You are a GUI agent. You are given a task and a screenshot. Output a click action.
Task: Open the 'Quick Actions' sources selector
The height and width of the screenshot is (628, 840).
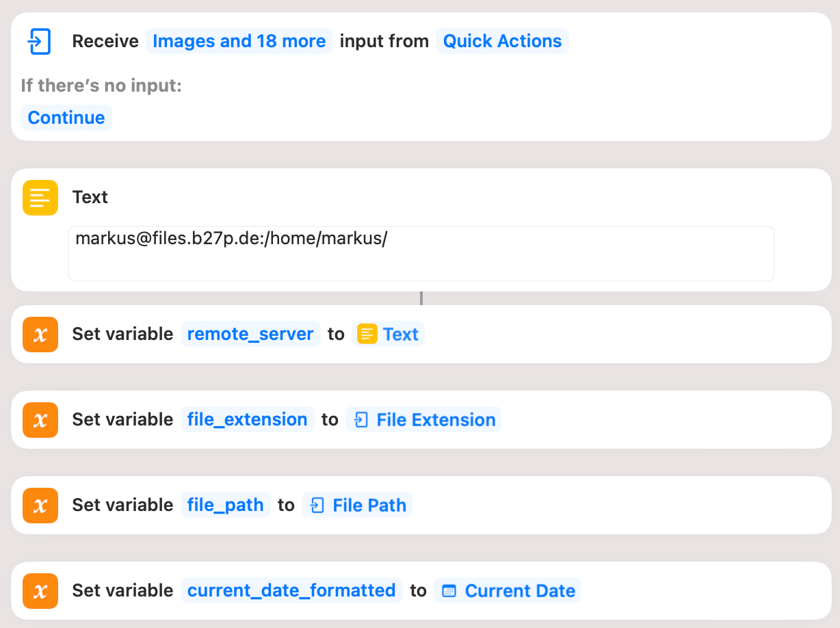503,41
